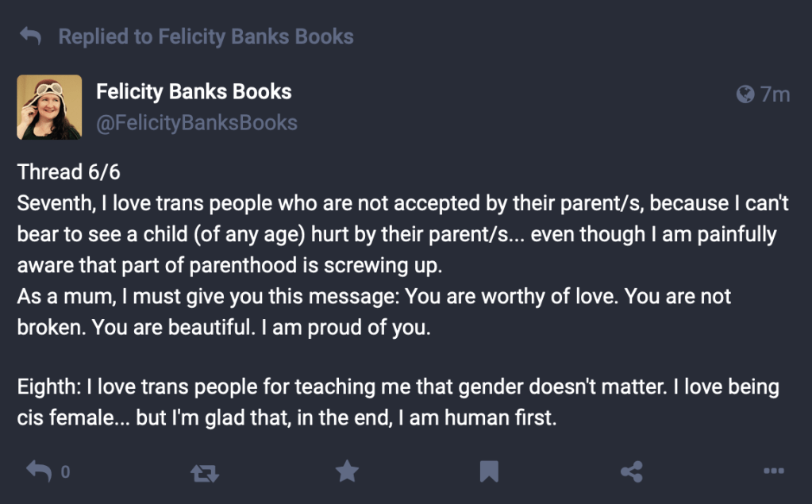
Task: Click the reply arrow icon beside "Replied to"
Action: point(30,37)
